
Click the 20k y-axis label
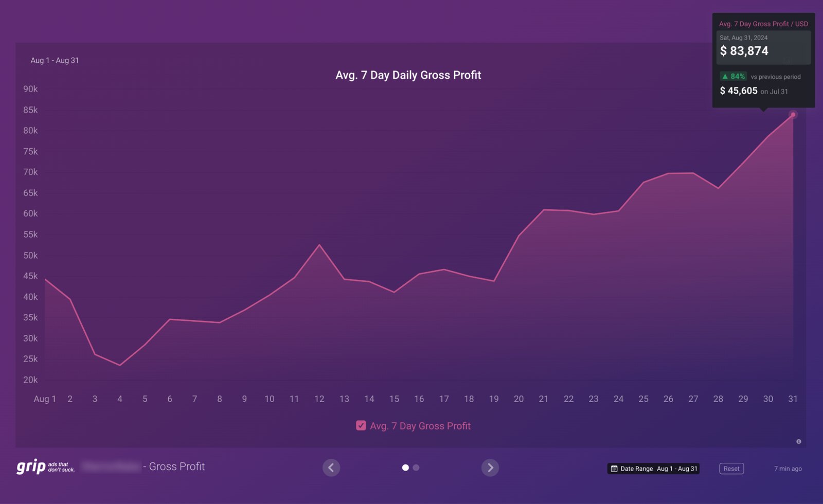click(30, 380)
